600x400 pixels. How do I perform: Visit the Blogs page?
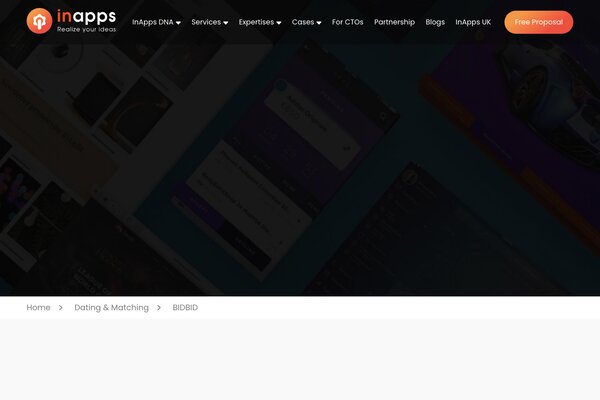[x=435, y=22]
